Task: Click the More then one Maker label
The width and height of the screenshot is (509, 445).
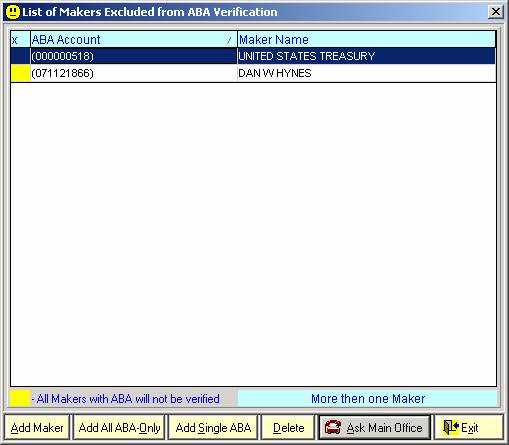Action: tap(368, 399)
